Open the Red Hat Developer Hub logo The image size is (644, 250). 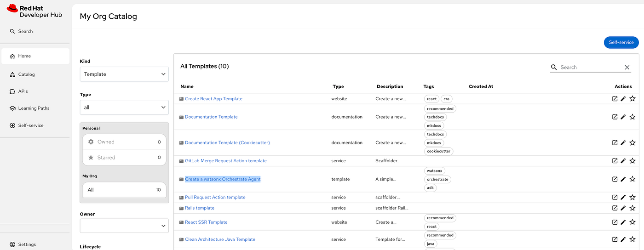point(34,11)
